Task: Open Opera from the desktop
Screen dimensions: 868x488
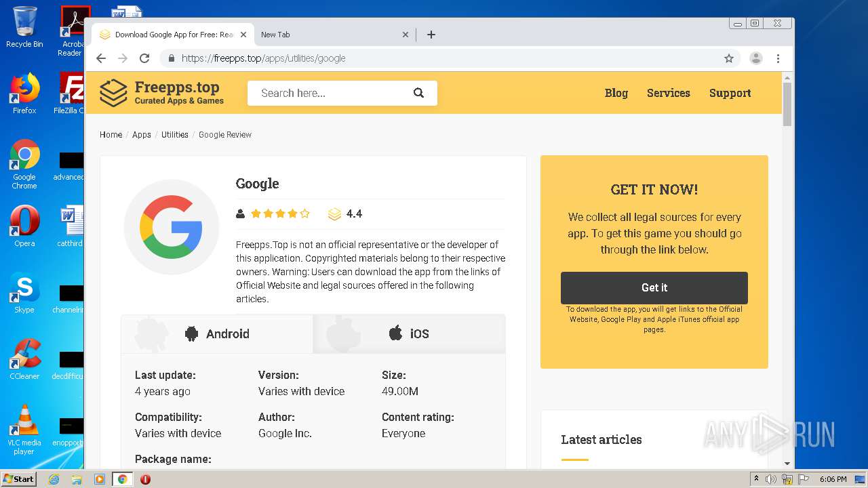Action: [24, 226]
